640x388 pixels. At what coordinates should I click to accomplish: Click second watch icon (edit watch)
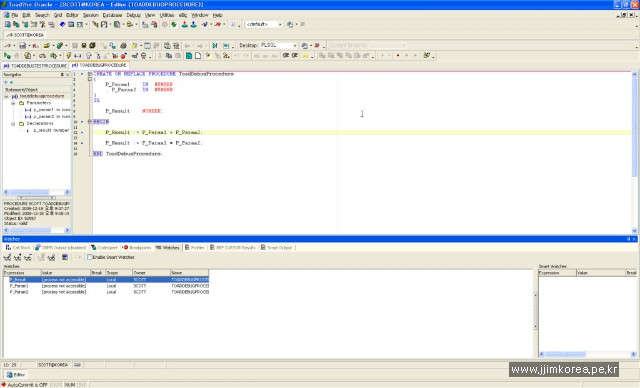point(18,257)
